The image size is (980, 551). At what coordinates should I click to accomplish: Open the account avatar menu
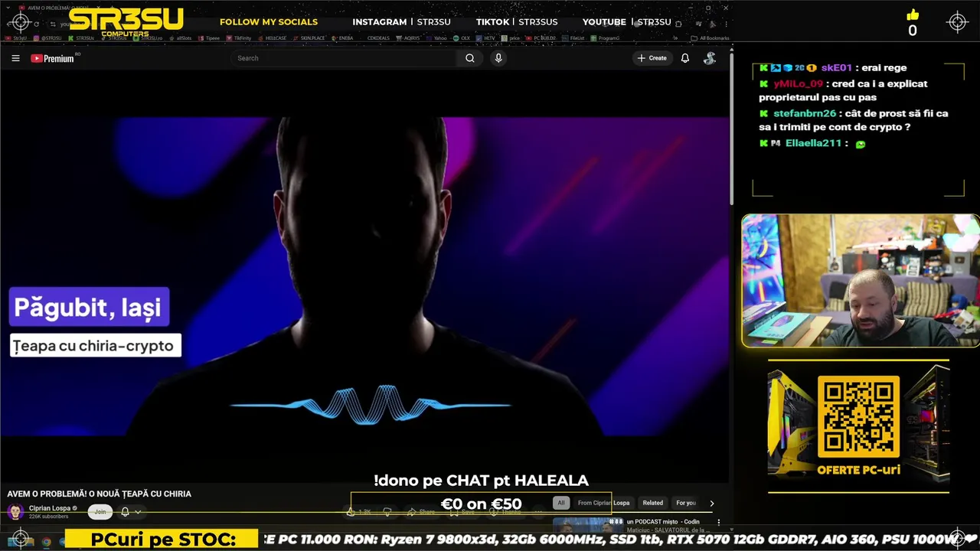tap(710, 58)
